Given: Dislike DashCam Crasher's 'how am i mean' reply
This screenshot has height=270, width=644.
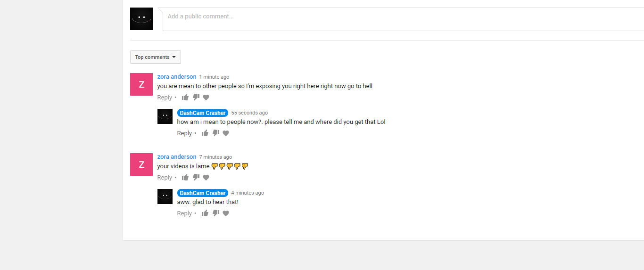Looking at the screenshot, I should click(216, 133).
